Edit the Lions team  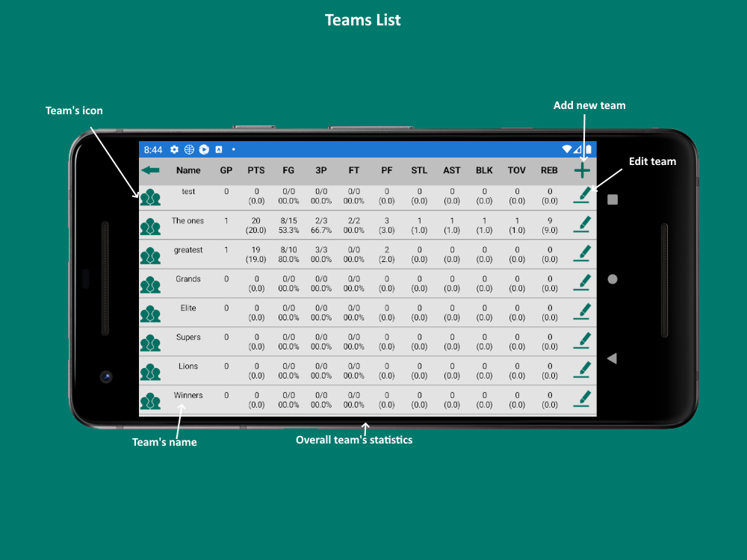point(583,370)
